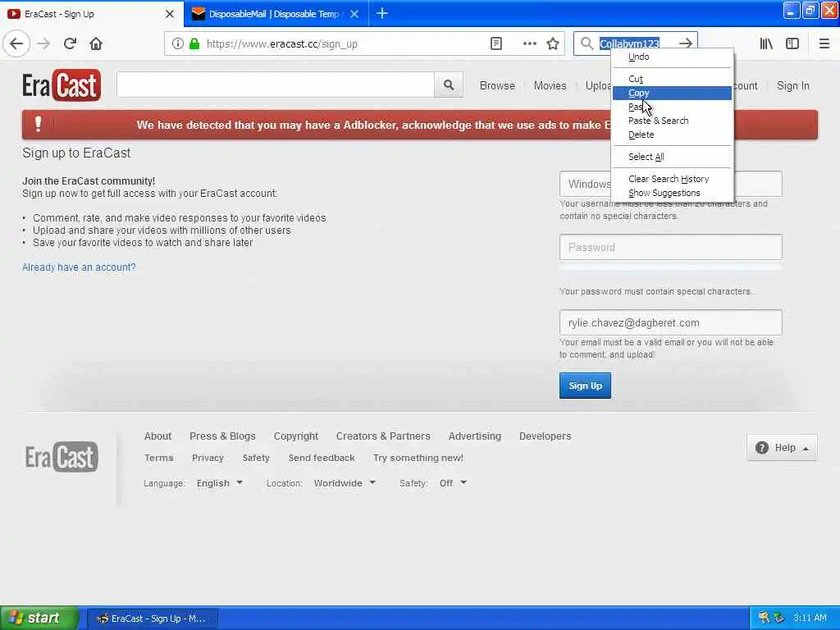The image size is (840, 630).
Task: Select Copy in context menu
Action: click(672, 93)
